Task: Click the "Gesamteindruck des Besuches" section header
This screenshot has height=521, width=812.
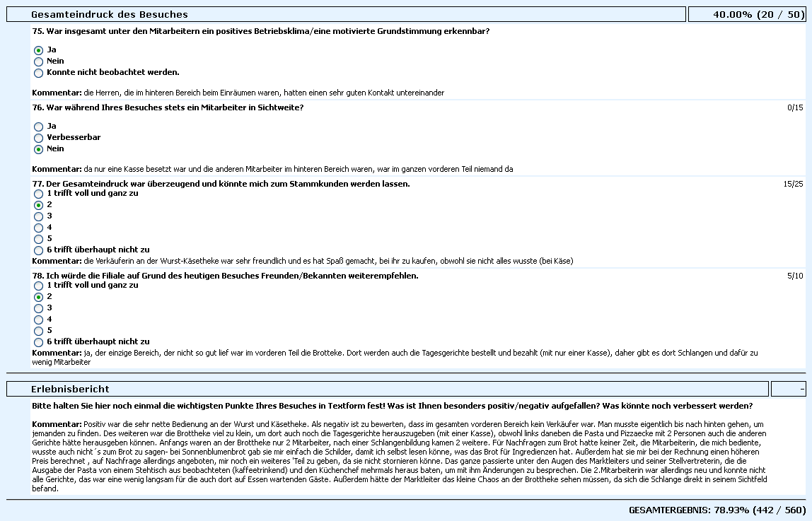Action: coord(110,14)
